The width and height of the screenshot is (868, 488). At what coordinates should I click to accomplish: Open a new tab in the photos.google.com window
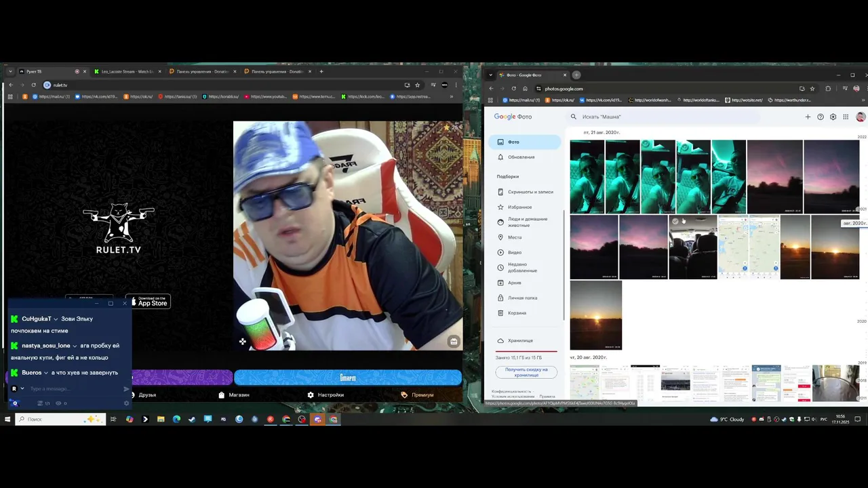pyautogui.click(x=576, y=75)
